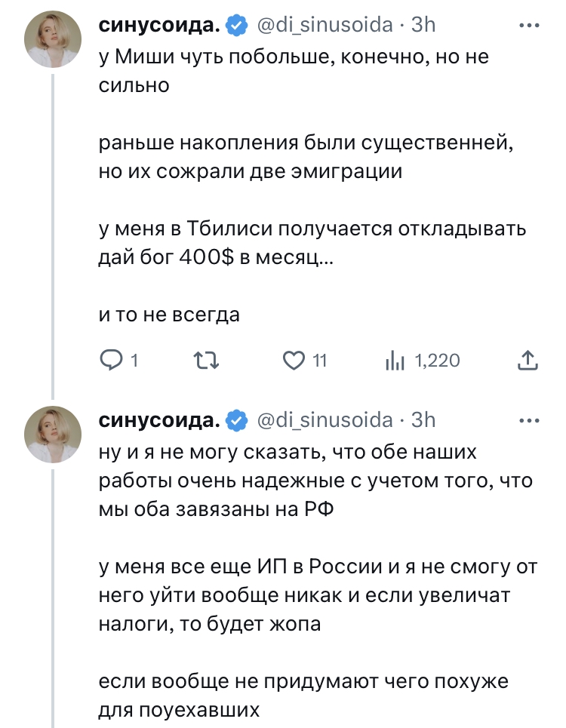Image resolution: width=566 pixels, height=728 pixels.
Task: Click verified badge on the first tweet
Action: pos(238,26)
